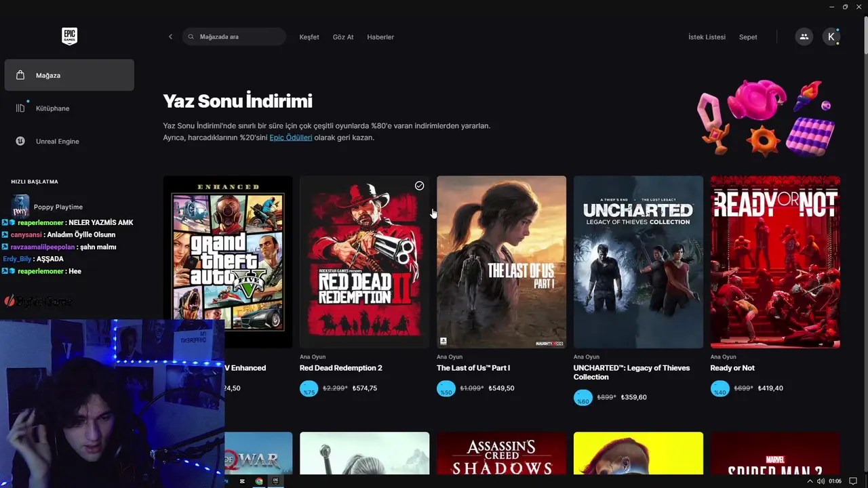Open the GTA V Enhanced cover
Image resolution: width=868 pixels, height=488 pixels.
coord(228,262)
